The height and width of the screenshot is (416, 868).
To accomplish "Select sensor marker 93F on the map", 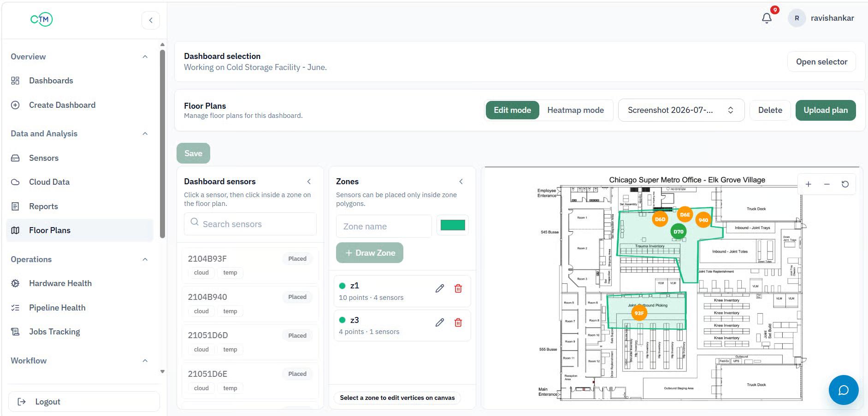I will [639, 313].
